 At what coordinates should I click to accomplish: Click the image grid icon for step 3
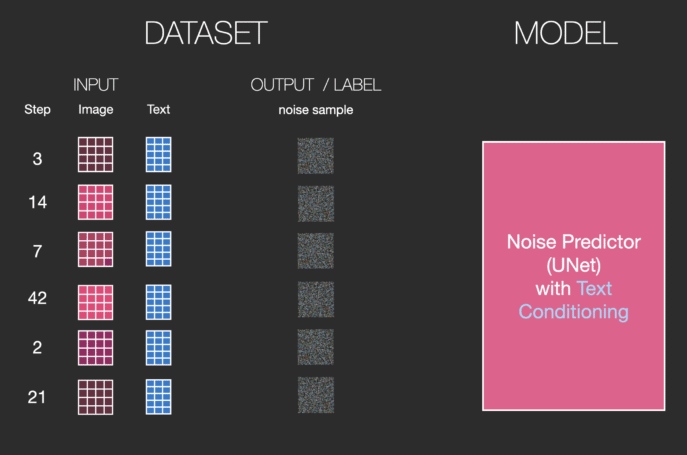coord(96,154)
